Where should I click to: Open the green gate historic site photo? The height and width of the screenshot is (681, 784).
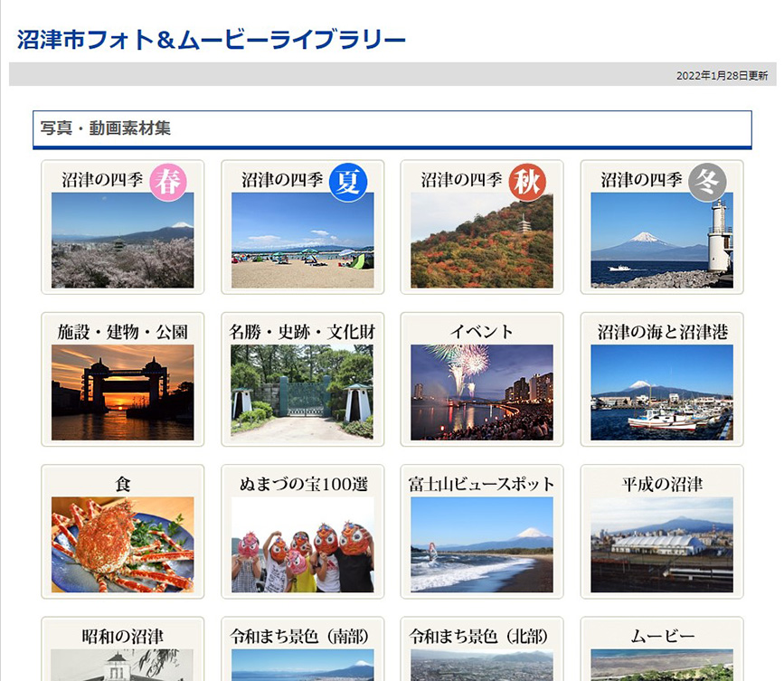pos(303,393)
